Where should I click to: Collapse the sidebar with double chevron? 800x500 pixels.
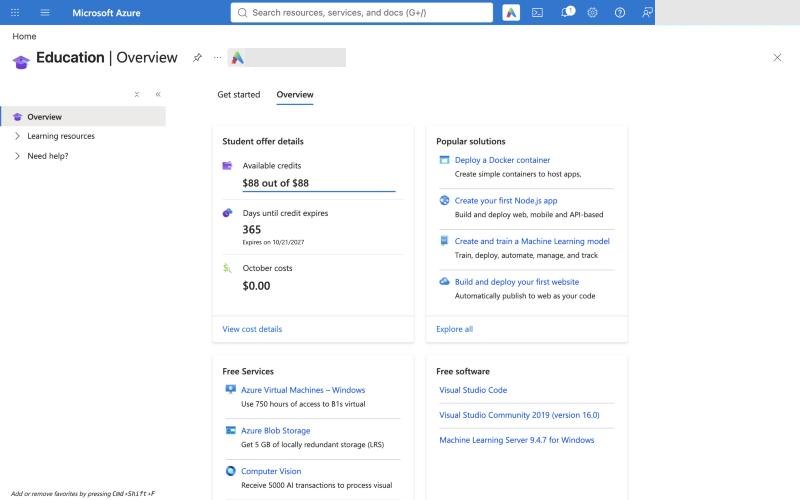158,94
